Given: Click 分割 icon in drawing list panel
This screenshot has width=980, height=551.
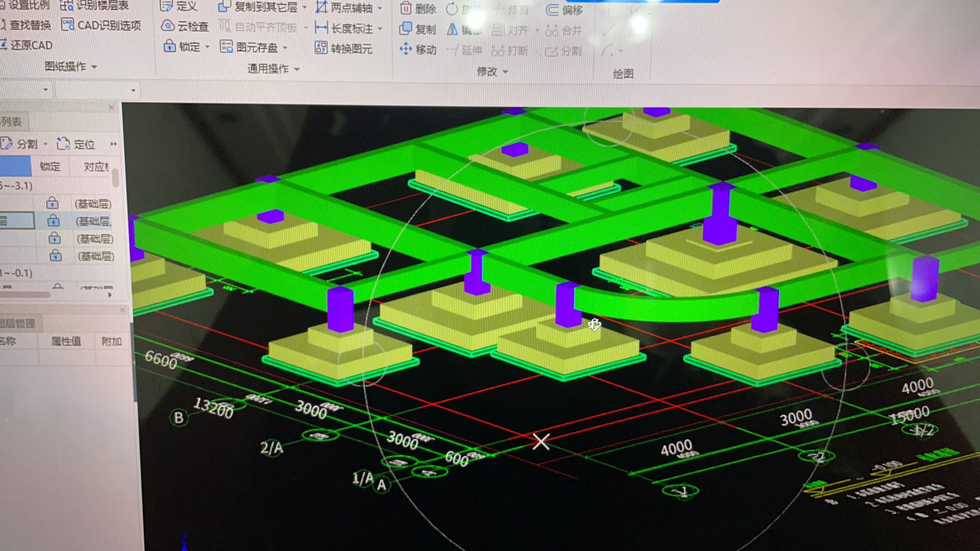Looking at the screenshot, I should [7, 143].
